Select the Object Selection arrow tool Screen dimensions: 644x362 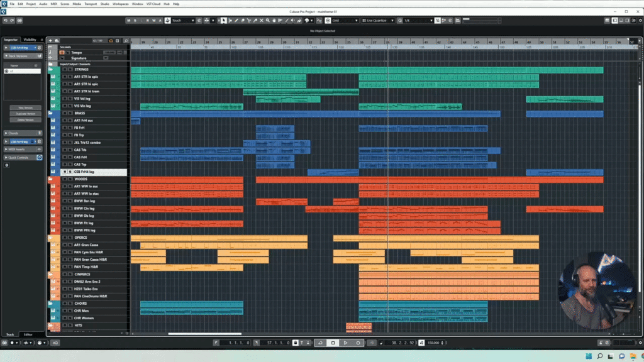click(223, 21)
